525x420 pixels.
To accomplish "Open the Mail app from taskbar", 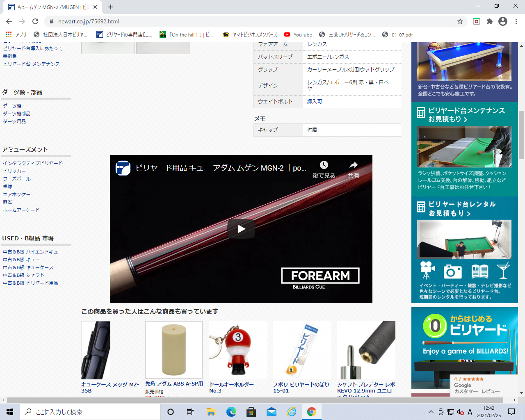I will pos(271,412).
